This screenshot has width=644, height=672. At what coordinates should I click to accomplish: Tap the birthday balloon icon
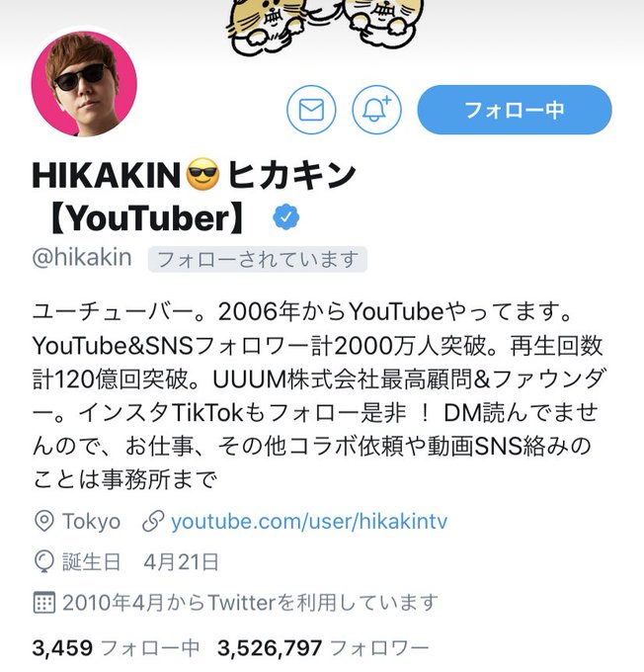tap(43, 562)
